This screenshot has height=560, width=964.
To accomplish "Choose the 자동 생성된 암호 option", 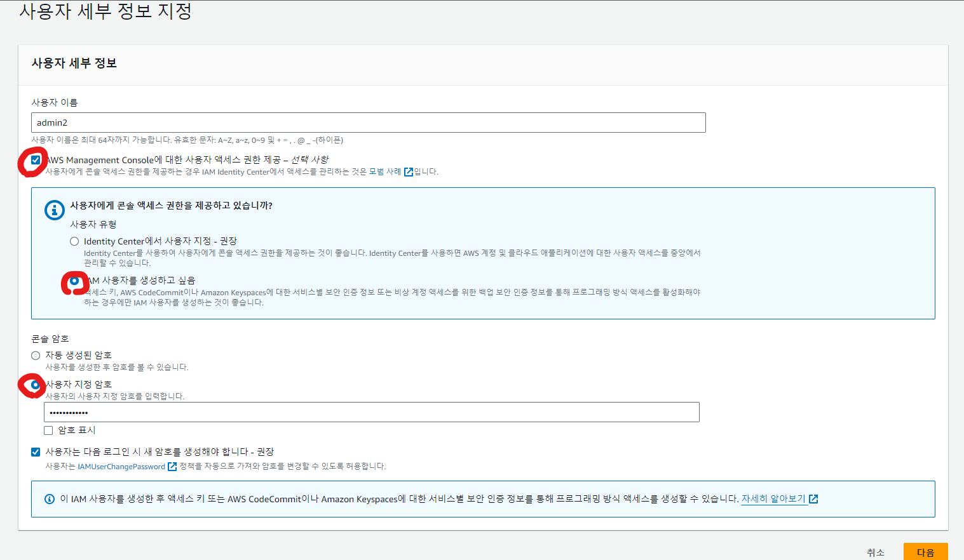I will click(36, 355).
